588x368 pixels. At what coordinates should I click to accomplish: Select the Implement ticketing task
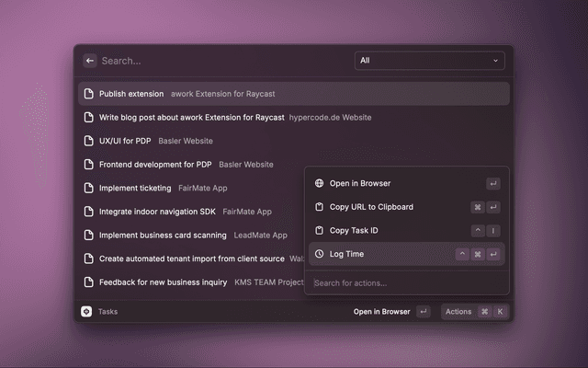[x=135, y=188]
